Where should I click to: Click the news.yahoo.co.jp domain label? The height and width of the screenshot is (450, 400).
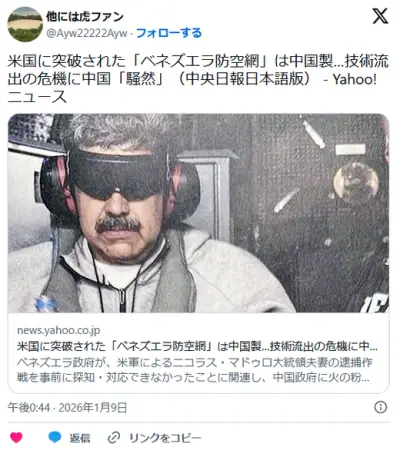pos(59,330)
